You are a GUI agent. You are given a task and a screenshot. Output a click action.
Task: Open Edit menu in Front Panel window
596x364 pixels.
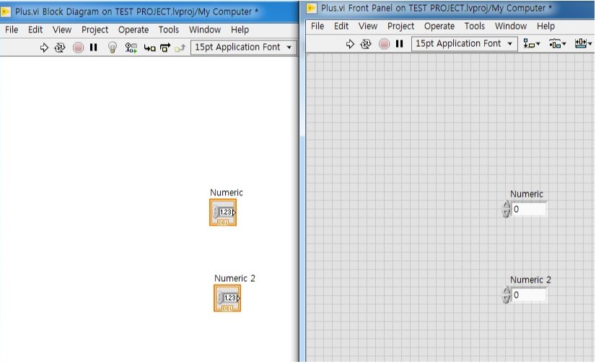[x=341, y=26]
